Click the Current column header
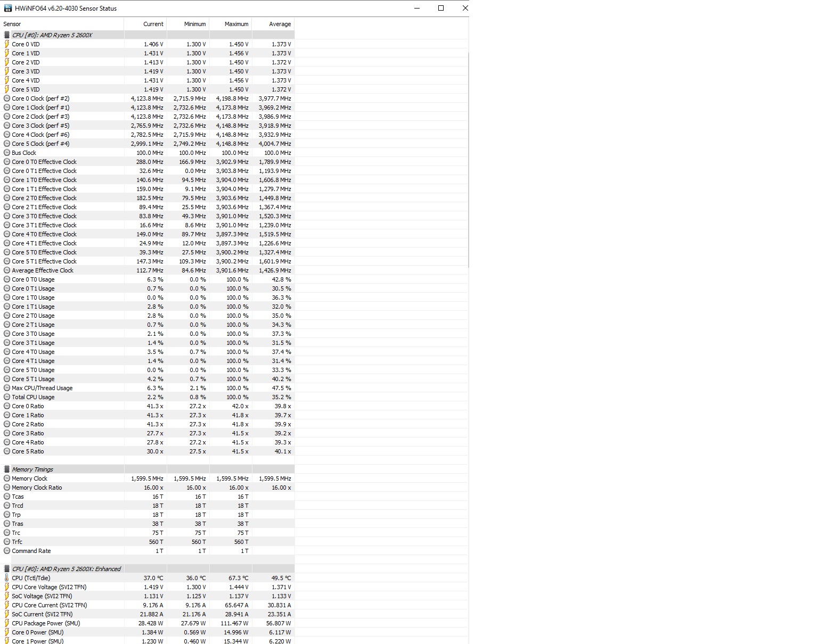This screenshot has height=644, width=818. pos(145,24)
